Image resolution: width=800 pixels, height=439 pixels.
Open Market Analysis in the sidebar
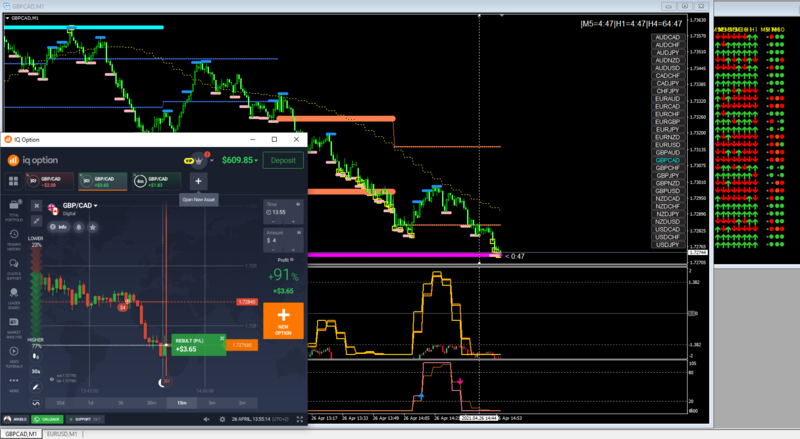coord(14,328)
